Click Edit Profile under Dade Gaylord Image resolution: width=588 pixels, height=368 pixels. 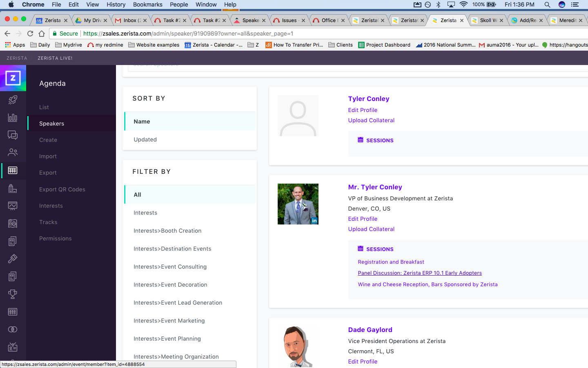(363, 361)
